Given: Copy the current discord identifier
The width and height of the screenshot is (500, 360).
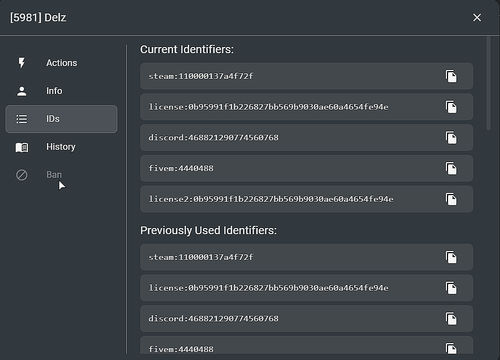Looking at the screenshot, I should (x=451, y=138).
